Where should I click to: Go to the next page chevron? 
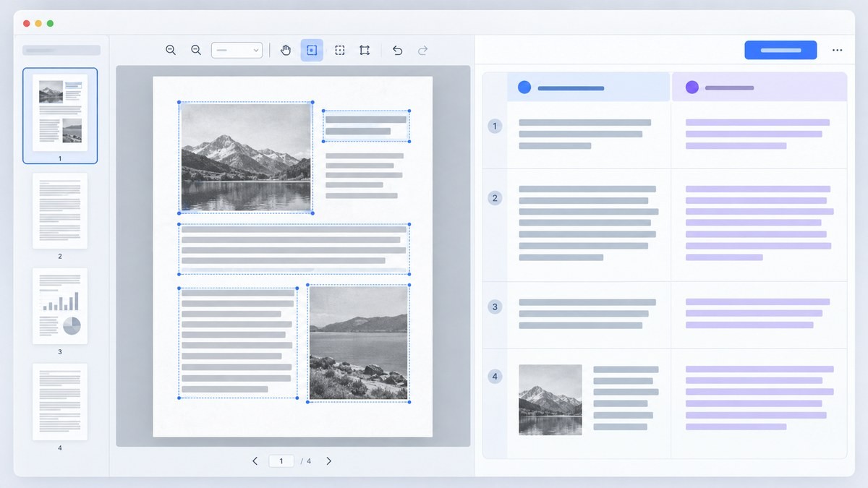pyautogui.click(x=328, y=461)
